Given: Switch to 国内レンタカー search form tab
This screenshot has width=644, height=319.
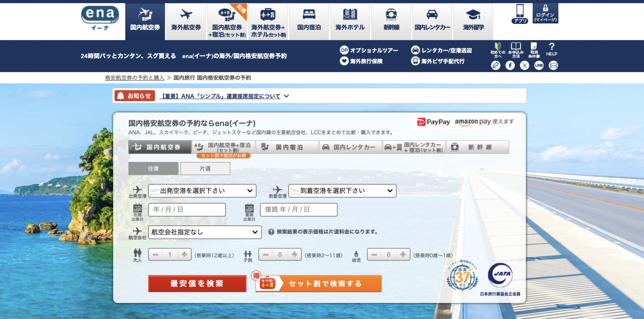Looking at the screenshot, I should click(x=351, y=147).
